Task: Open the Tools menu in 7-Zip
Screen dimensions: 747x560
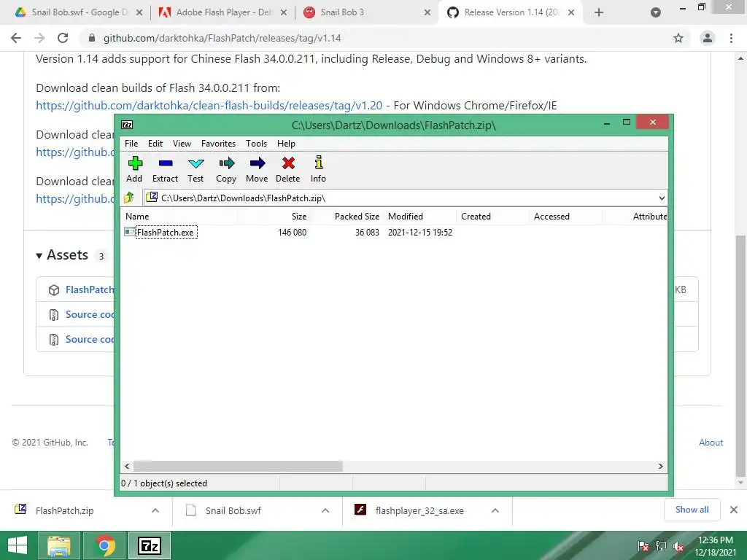Action: (256, 144)
